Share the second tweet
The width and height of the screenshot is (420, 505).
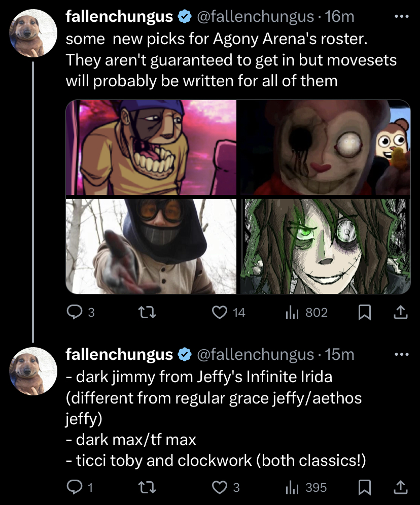pos(401,488)
